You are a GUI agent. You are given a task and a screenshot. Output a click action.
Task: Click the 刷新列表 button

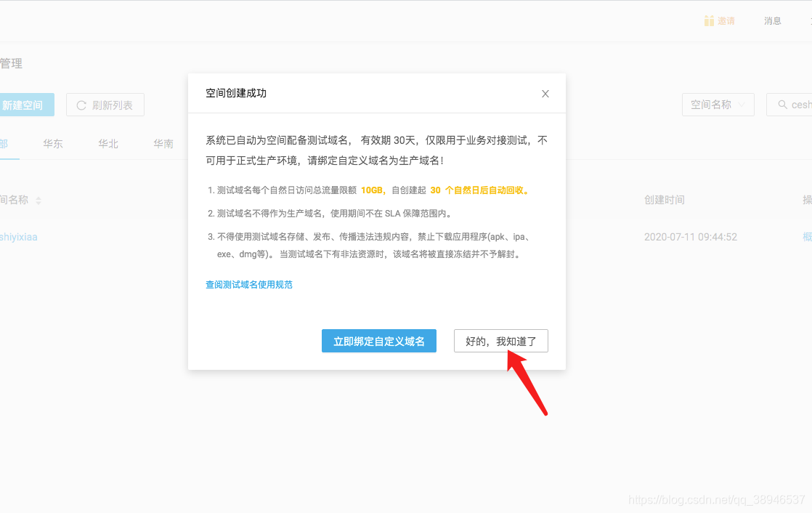click(105, 105)
